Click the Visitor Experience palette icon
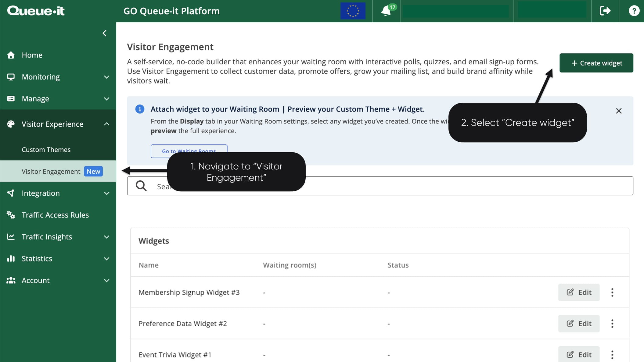644x362 pixels. click(11, 124)
